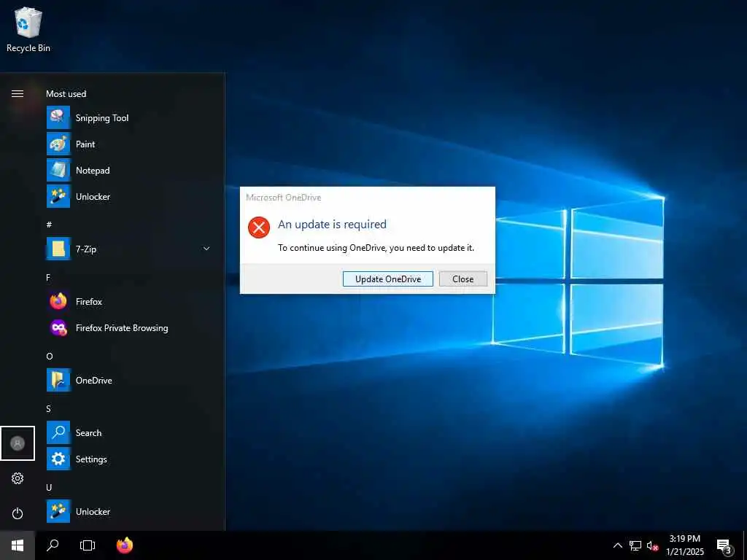Click Close in the OneDrive dialog
Image resolution: width=747 pixels, height=560 pixels.
click(x=463, y=279)
